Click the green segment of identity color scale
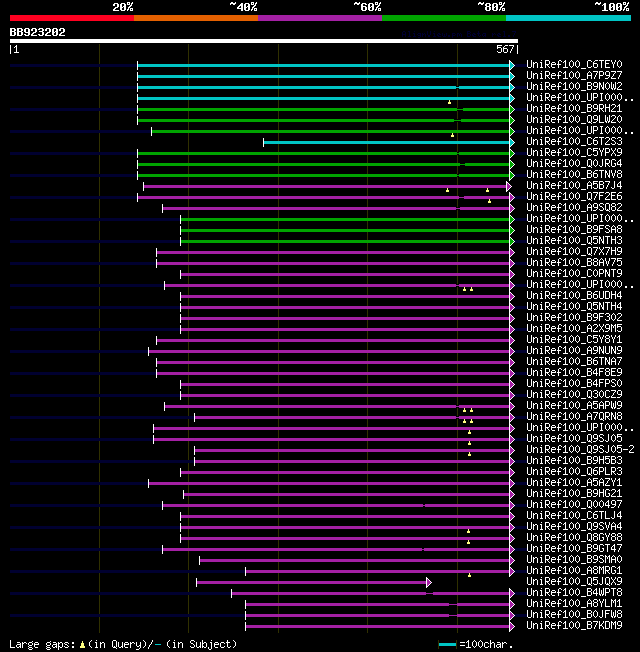The width and height of the screenshot is (640, 652). [444, 18]
